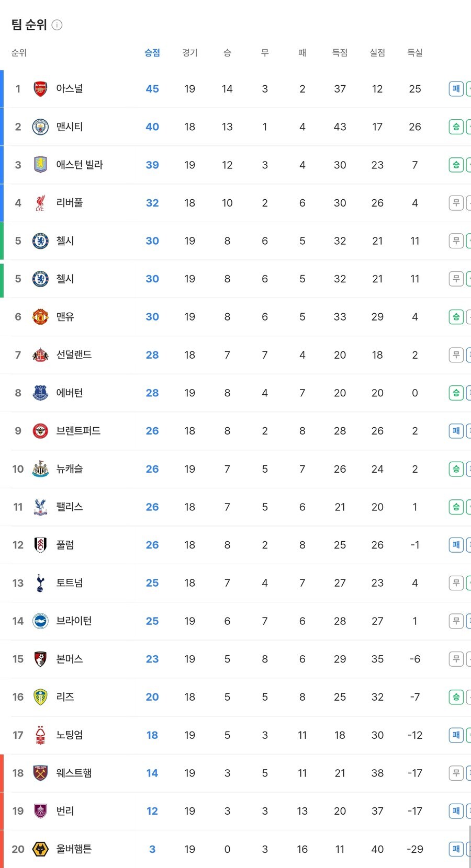Select the Tottenham club crest

(39, 583)
